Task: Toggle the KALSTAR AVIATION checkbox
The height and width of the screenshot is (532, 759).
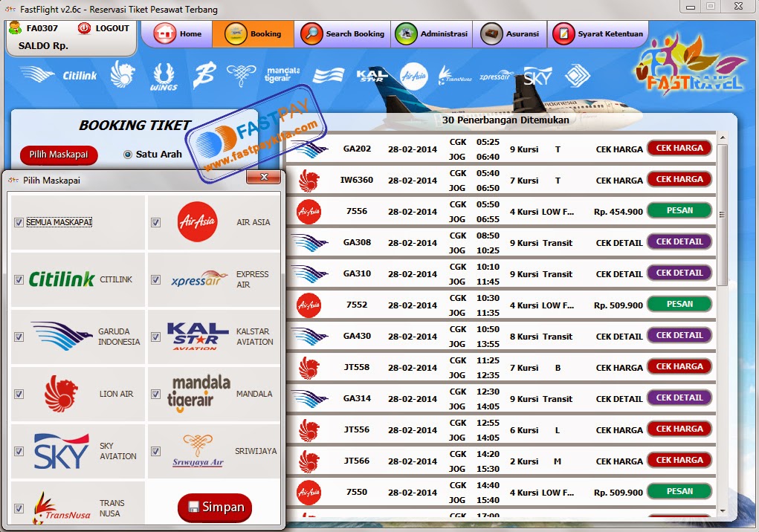Action: click(156, 337)
